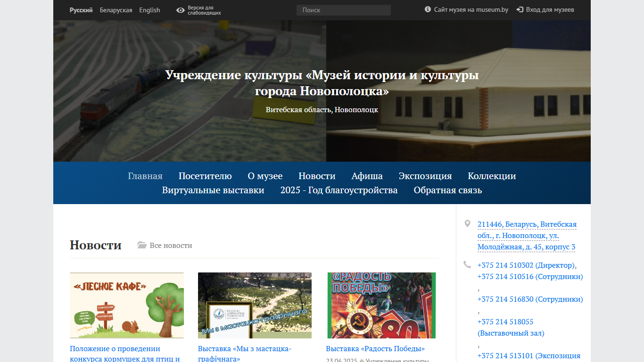
Task: Open Обратная связь menu item
Action: 448,190
